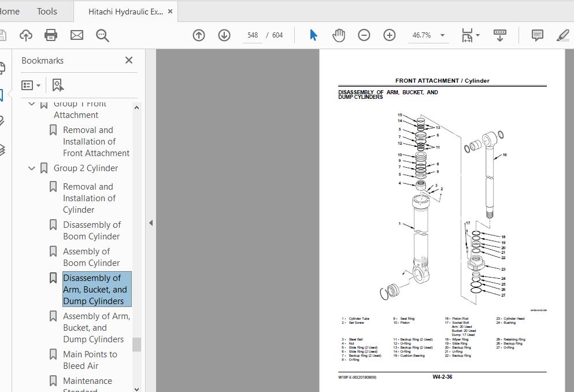Jump to Main Points to Bleed Air
The image size is (574, 392).
click(x=89, y=360)
